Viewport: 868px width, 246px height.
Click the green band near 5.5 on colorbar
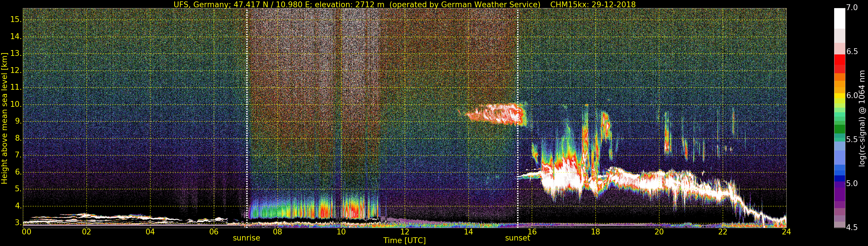[839, 129]
